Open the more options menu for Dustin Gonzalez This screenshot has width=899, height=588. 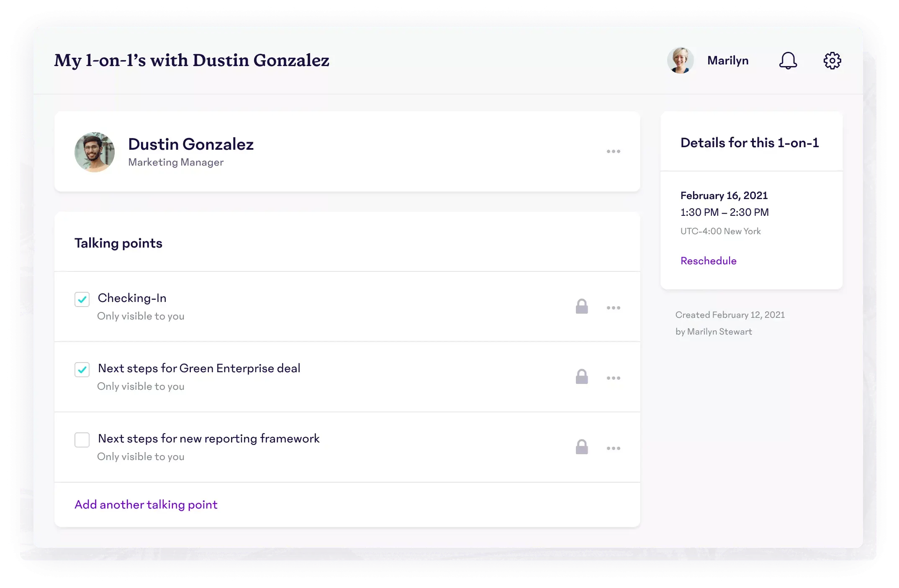click(613, 151)
